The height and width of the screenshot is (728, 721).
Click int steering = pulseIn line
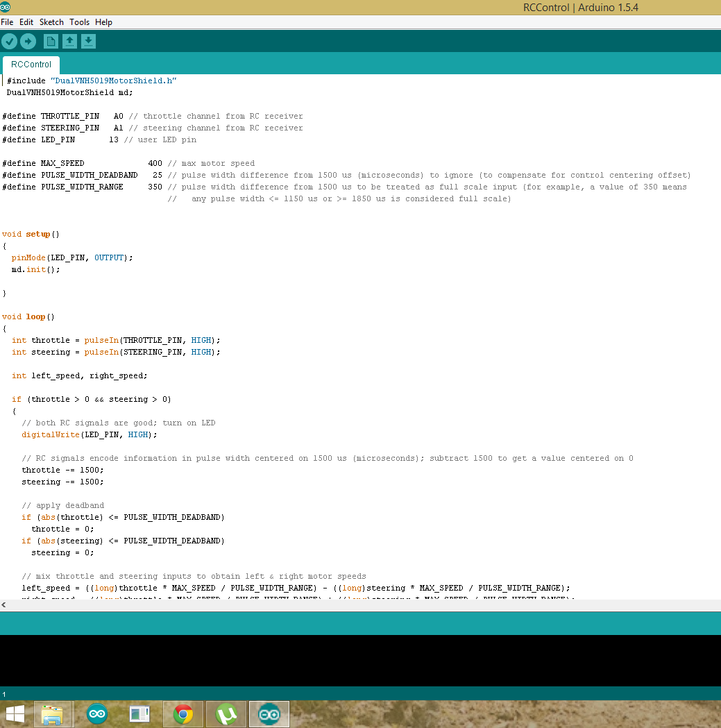pos(116,352)
